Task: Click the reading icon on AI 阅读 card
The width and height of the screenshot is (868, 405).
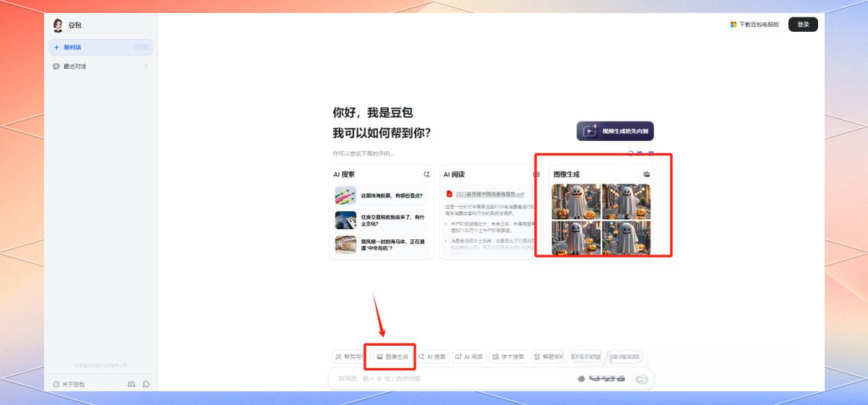Action: coord(536,174)
